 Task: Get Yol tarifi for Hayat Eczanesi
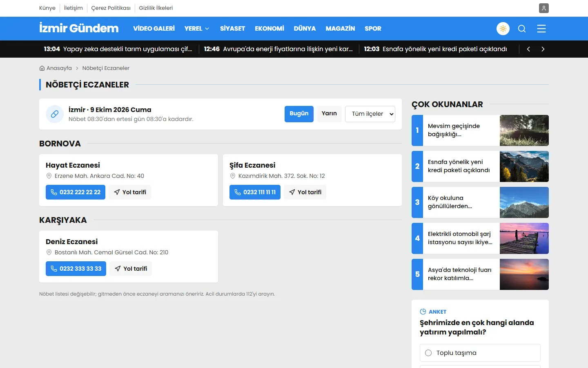[130, 192]
